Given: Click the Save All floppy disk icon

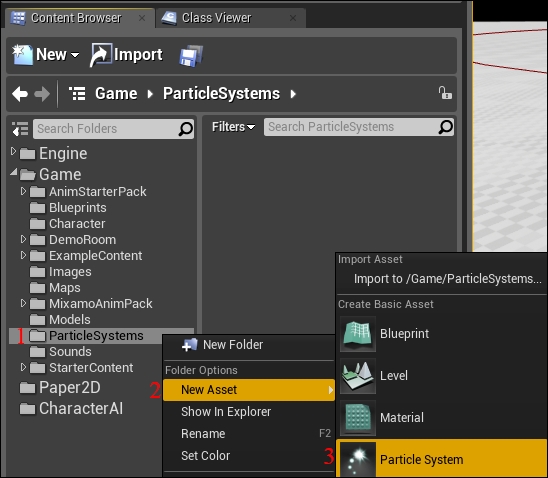Looking at the screenshot, I should (191, 56).
